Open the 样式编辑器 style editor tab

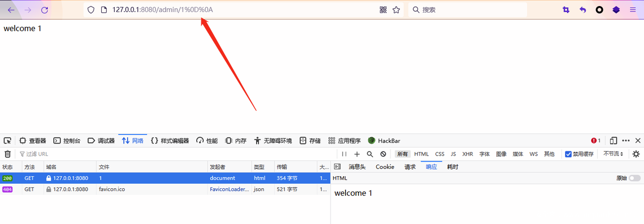[170, 141]
